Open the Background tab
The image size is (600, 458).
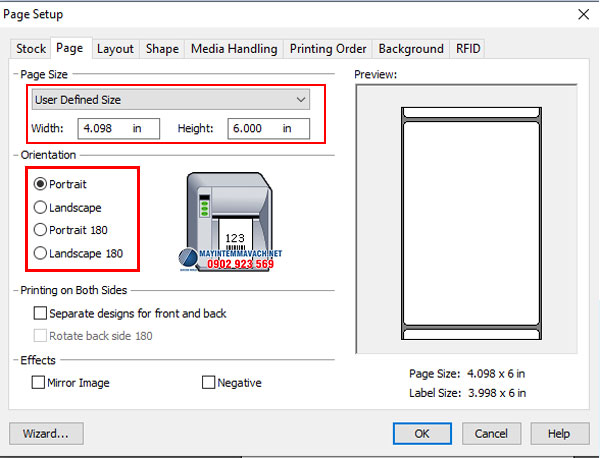click(x=411, y=48)
